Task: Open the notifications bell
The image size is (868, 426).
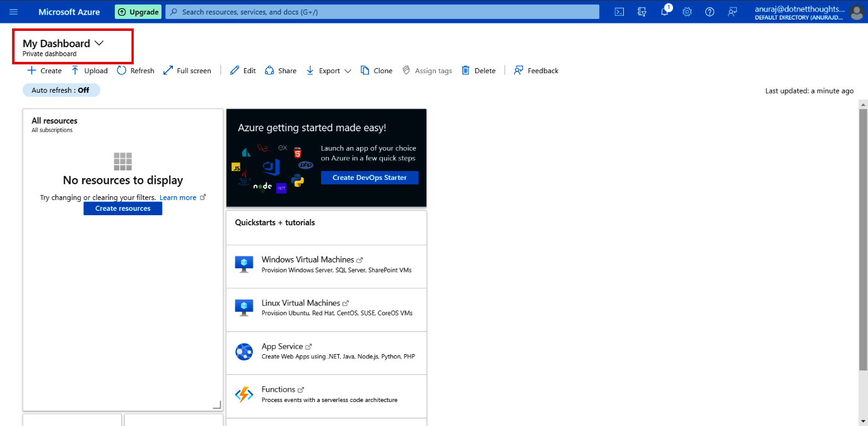Action: pos(665,12)
